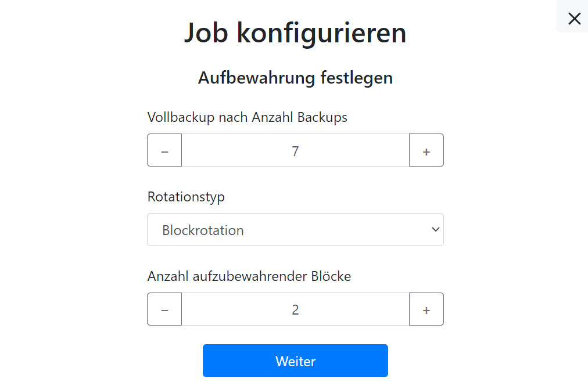Click the Anzahl aufzubewahrender Blöcke label
Screen dimensions: 588x390
coord(249,276)
